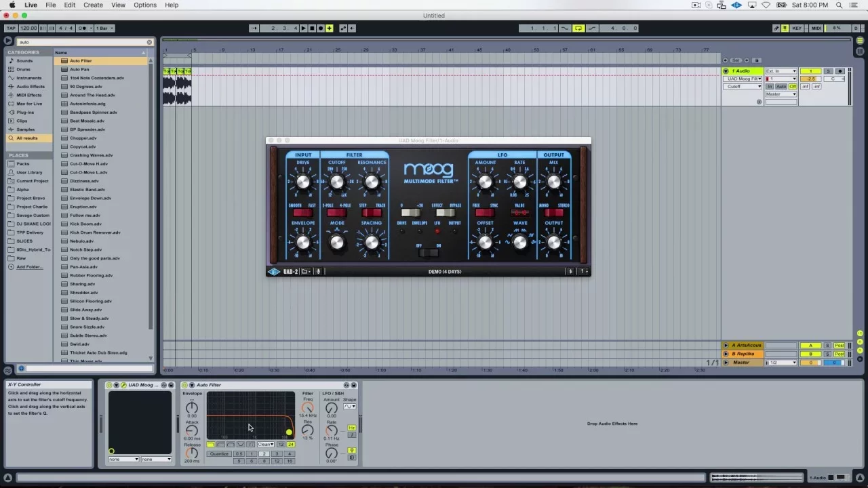Click the Stop button in the transport bar
Screen dimensions: 868x488
pos(312,28)
